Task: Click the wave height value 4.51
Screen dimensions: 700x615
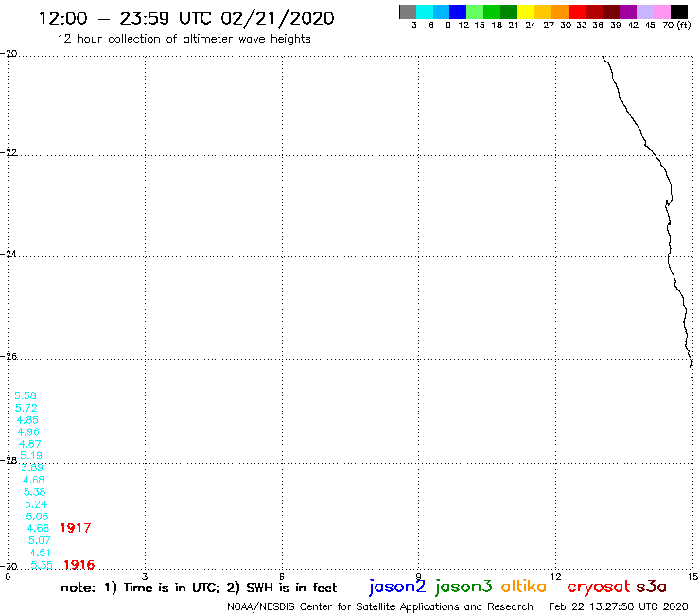Action: coord(41,553)
